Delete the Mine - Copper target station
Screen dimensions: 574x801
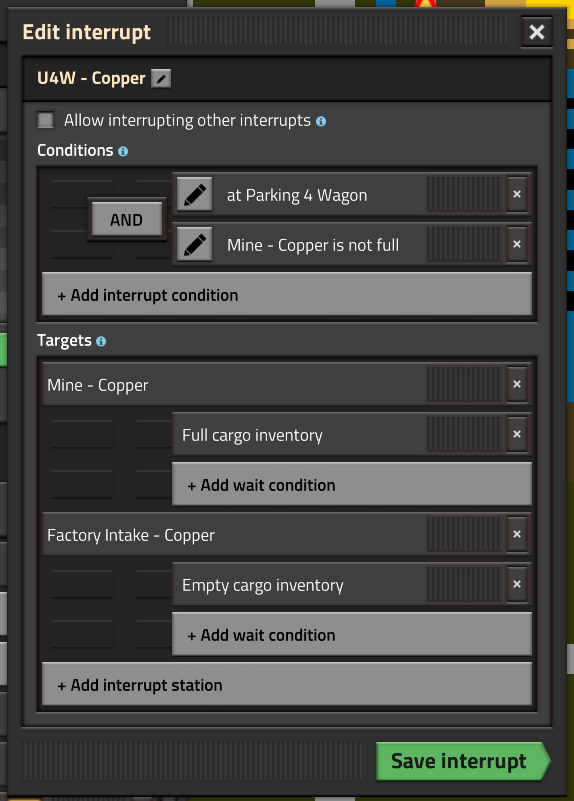517,385
